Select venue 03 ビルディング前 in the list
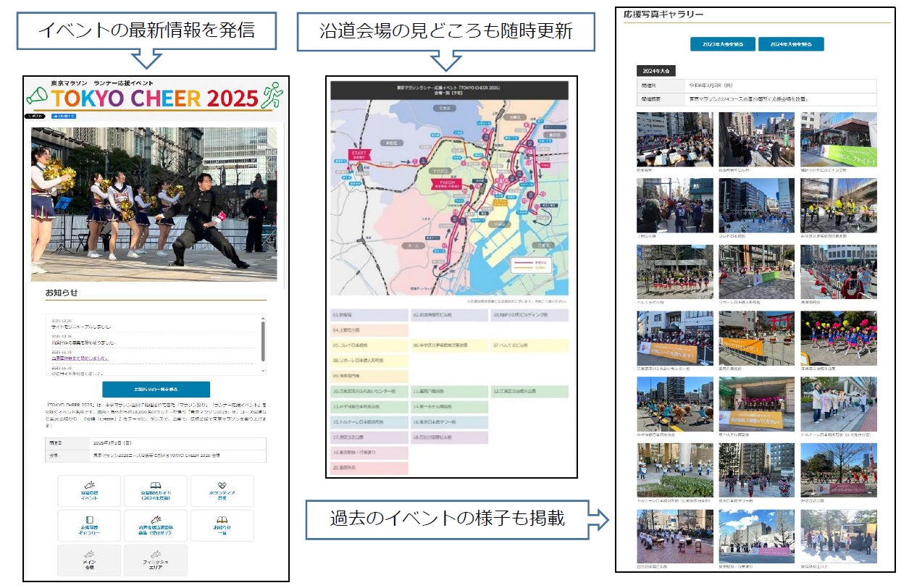The width and height of the screenshot is (909, 588). (529, 316)
